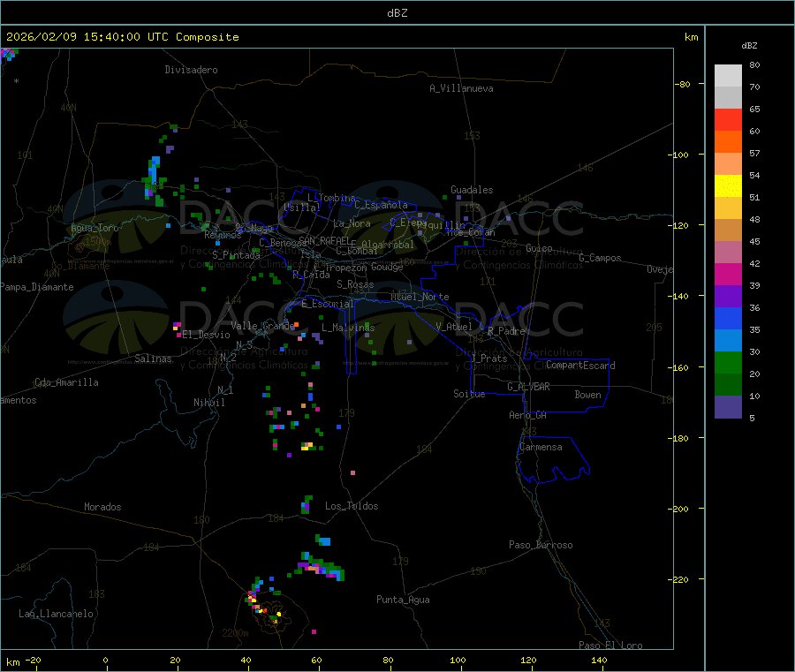Select the A_Villanueva location label

coord(461,88)
